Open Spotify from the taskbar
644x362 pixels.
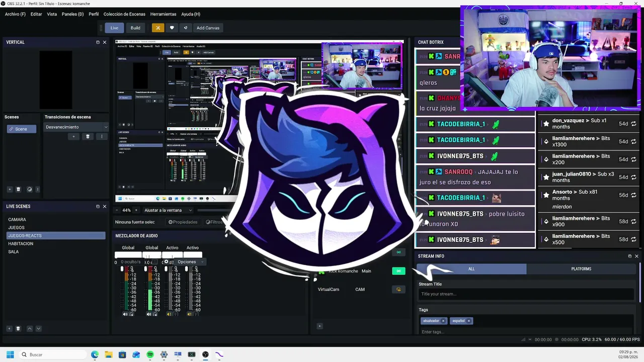150,354
